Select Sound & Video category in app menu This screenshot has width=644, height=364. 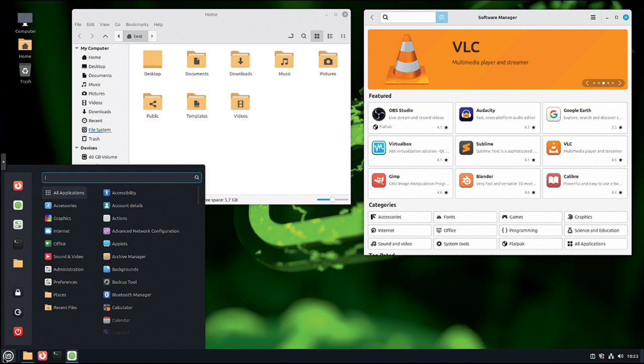pyautogui.click(x=68, y=257)
